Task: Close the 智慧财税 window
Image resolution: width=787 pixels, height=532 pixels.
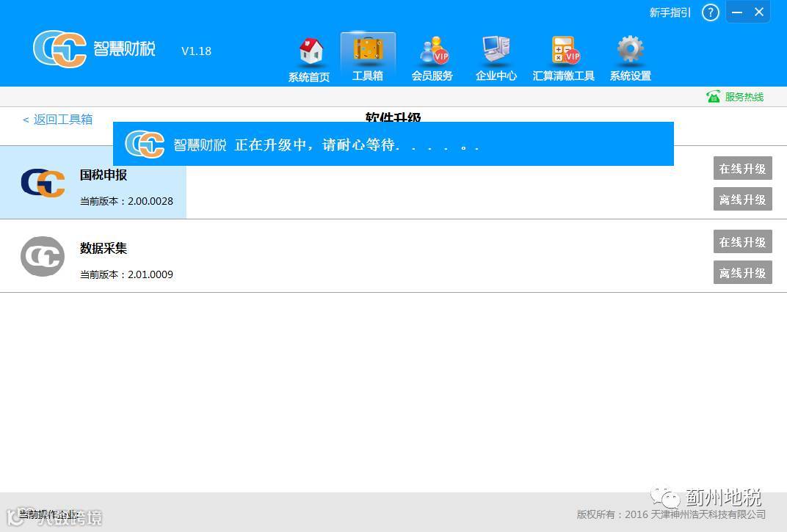Action: [x=759, y=12]
